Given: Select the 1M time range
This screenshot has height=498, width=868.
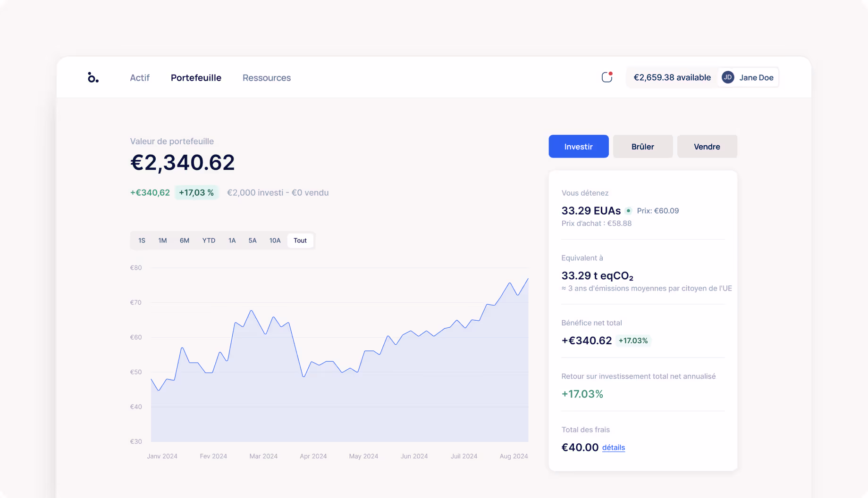Looking at the screenshot, I should pos(162,241).
